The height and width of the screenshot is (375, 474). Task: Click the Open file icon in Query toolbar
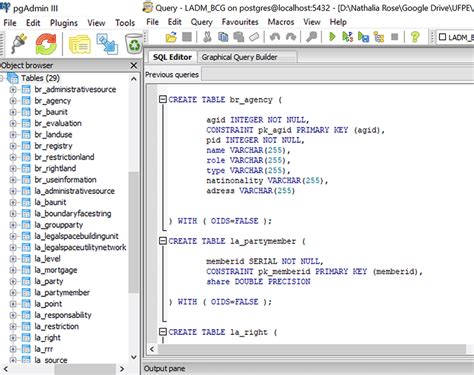(x=171, y=37)
